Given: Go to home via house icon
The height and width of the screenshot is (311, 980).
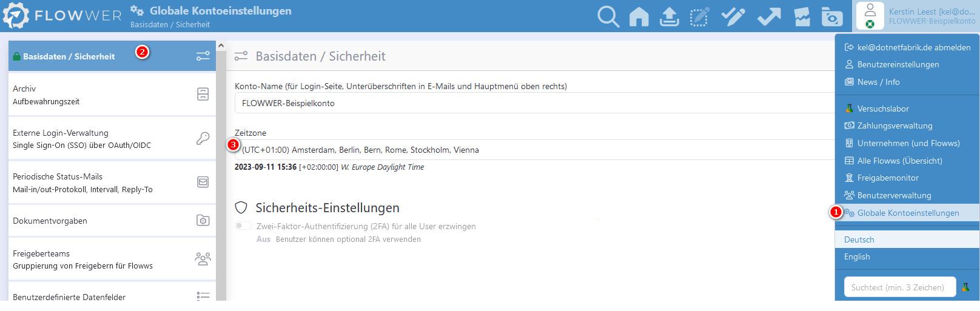Looking at the screenshot, I should tap(639, 16).
